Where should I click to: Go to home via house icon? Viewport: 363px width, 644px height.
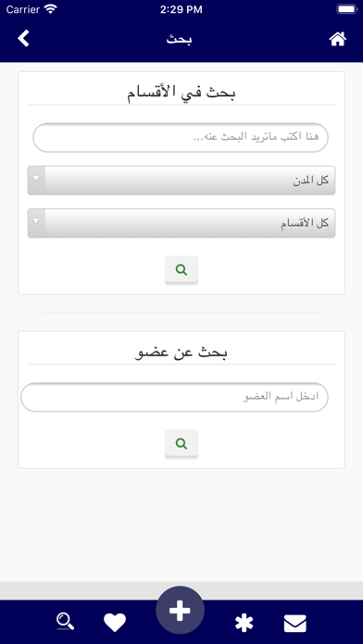tap(337, 39)
